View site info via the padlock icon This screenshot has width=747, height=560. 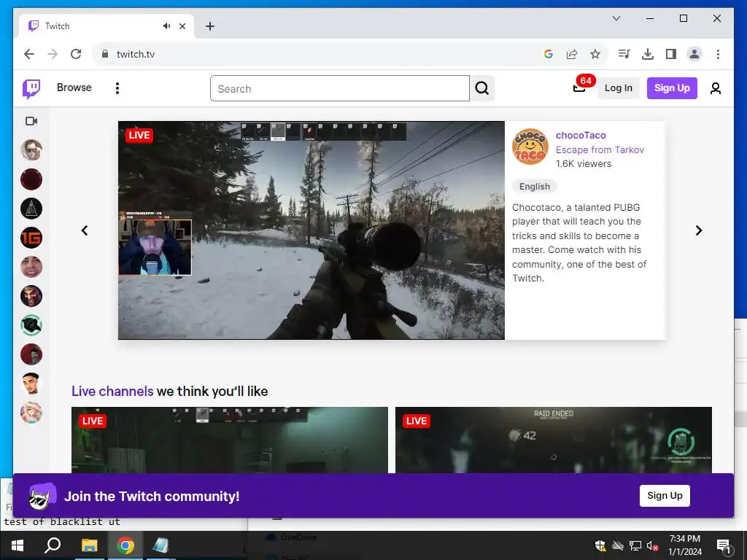pos(105,54)
